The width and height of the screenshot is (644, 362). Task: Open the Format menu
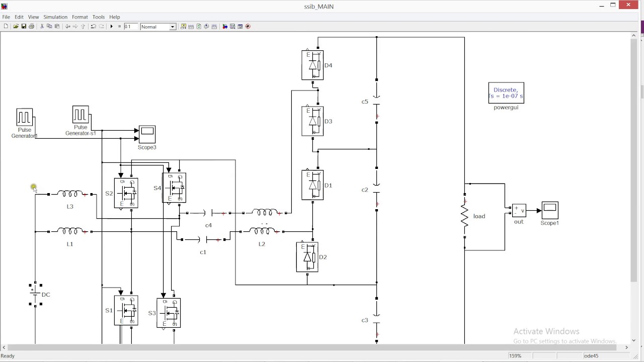(x=79, y=17)
